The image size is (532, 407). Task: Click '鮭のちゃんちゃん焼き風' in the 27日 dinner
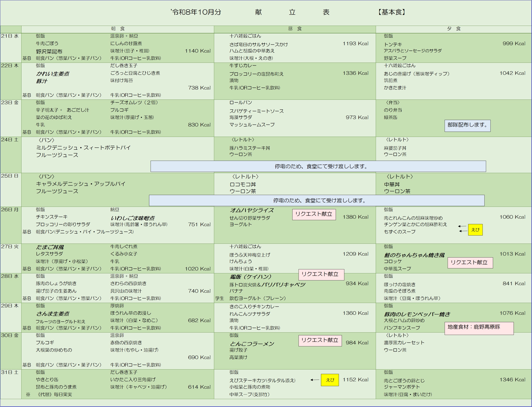414,255
